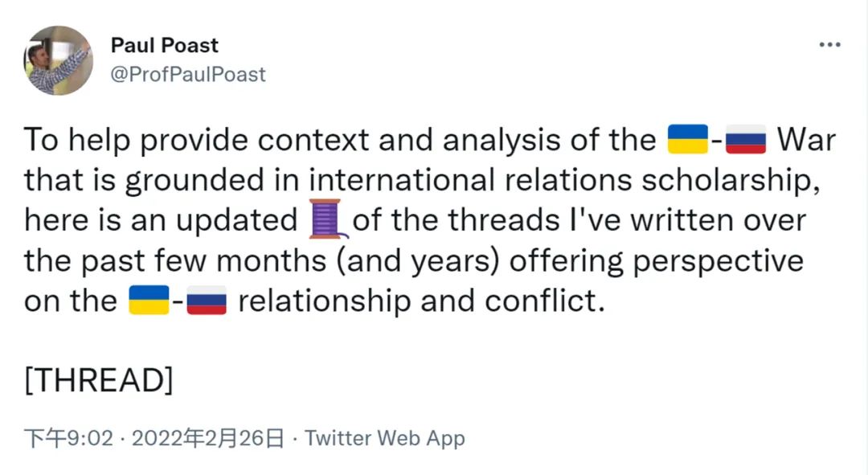
Task: Click the @ProfPaulPoast handle
Action: (188, 75)
